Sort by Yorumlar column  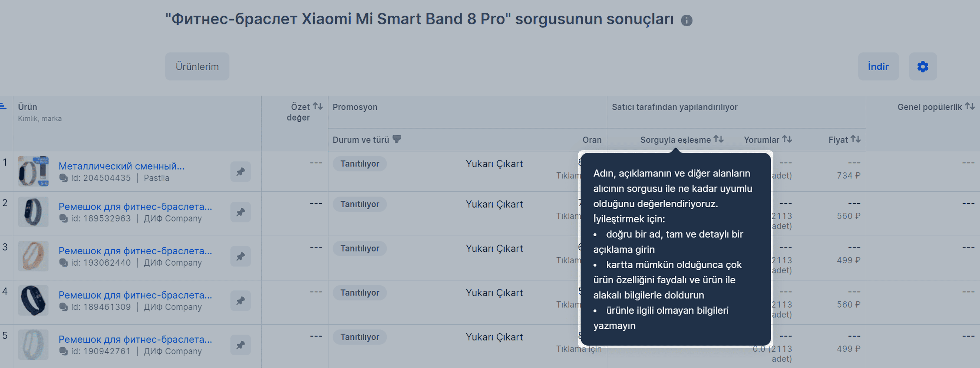click(787, 139)
